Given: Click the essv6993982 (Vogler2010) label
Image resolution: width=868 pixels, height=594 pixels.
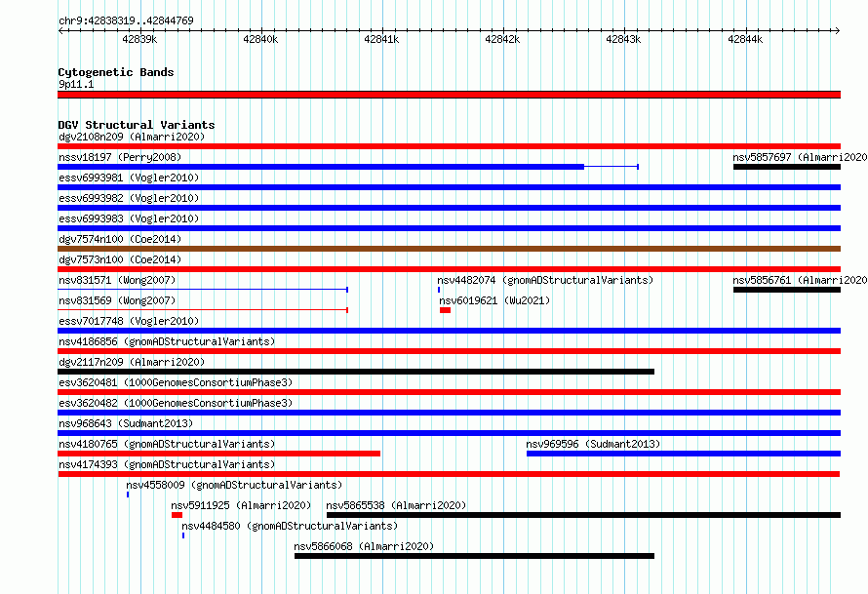Looking at the screenshot, I should (x=129, y=198).
